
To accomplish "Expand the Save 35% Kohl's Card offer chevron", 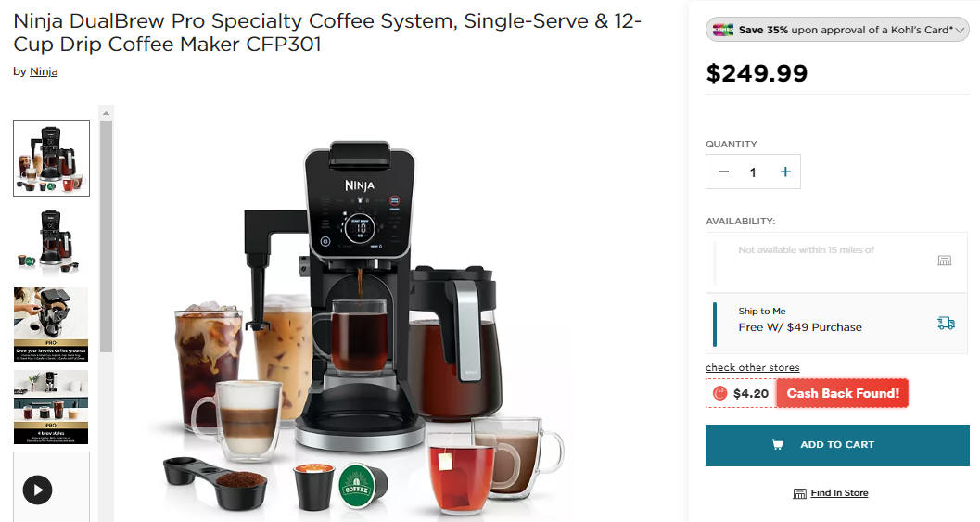I will click(960, 30).
